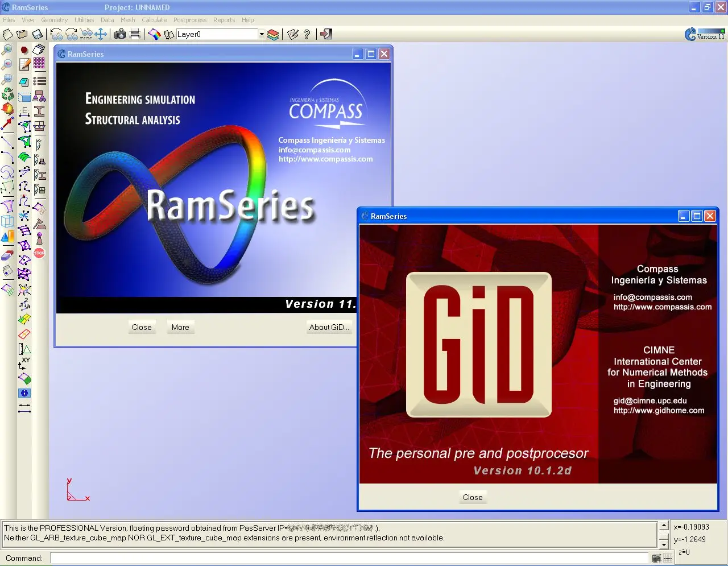
Task: Click Close in the GiD about window
Action: [473, 497]
